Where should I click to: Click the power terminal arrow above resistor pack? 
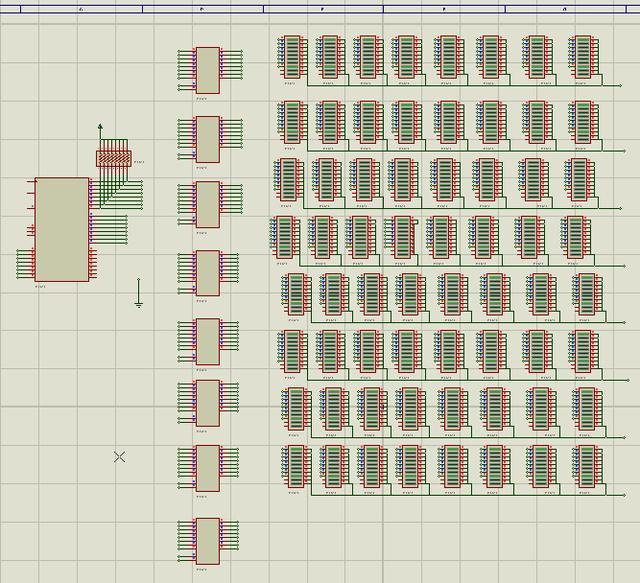(x=100, y=129)
